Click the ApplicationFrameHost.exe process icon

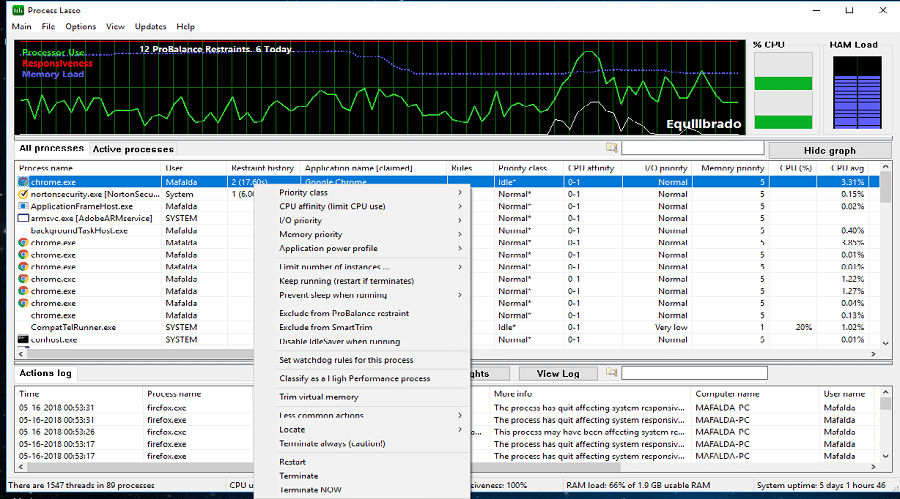[x=23, y=206]
